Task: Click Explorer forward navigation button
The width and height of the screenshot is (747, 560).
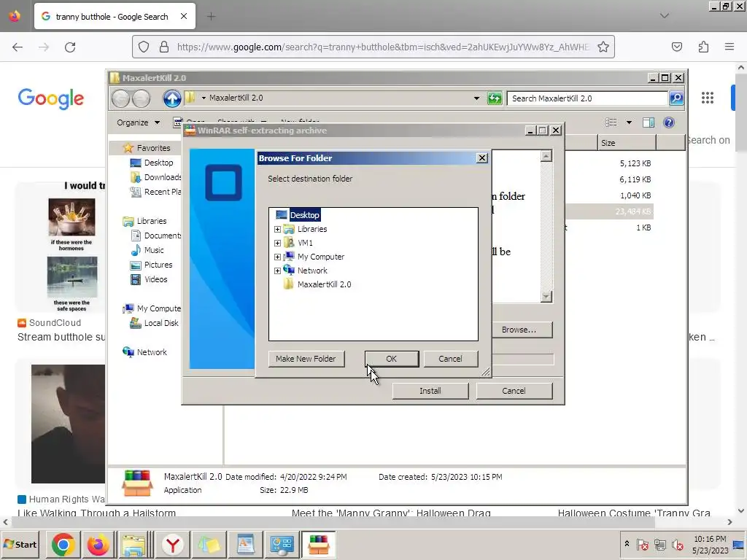Action: [x=141, y=98]
